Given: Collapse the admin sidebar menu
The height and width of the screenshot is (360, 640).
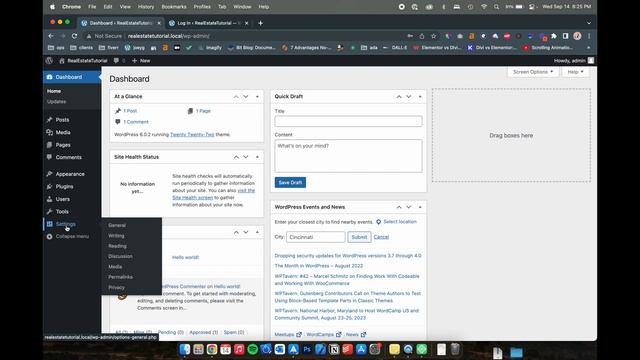Looking at the screenshot, I should 72,236.
